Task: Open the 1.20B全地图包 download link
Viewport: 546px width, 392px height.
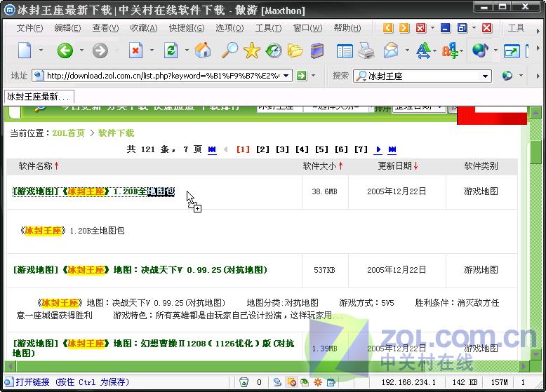Action: click(x=93, y=191)
